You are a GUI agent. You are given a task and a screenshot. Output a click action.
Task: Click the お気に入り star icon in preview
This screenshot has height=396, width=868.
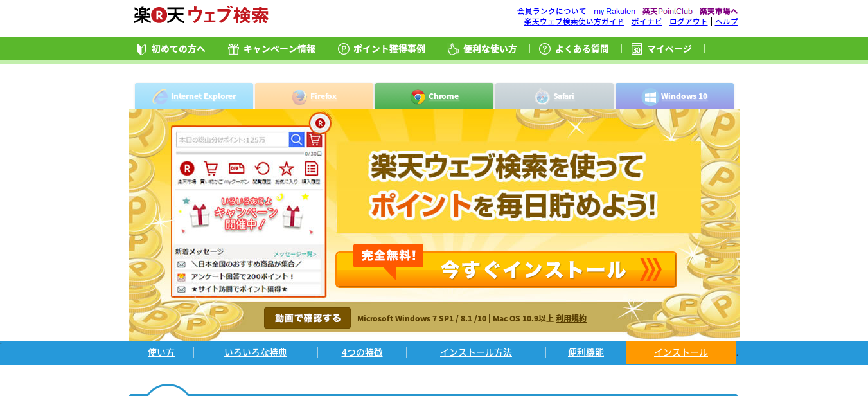coord(287,168)
